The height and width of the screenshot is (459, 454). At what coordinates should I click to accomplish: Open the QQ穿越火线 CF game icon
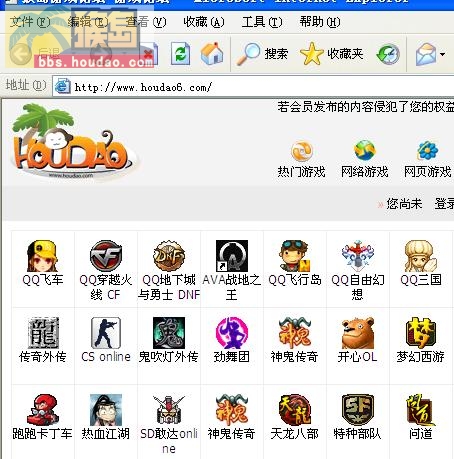click(x=106, y=256)
